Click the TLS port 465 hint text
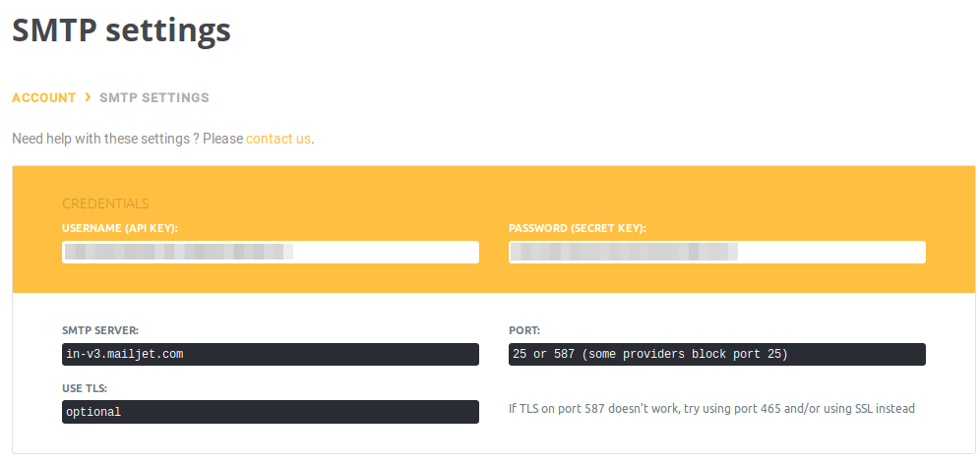The image size is (980, 463). [x=710, y=408]
